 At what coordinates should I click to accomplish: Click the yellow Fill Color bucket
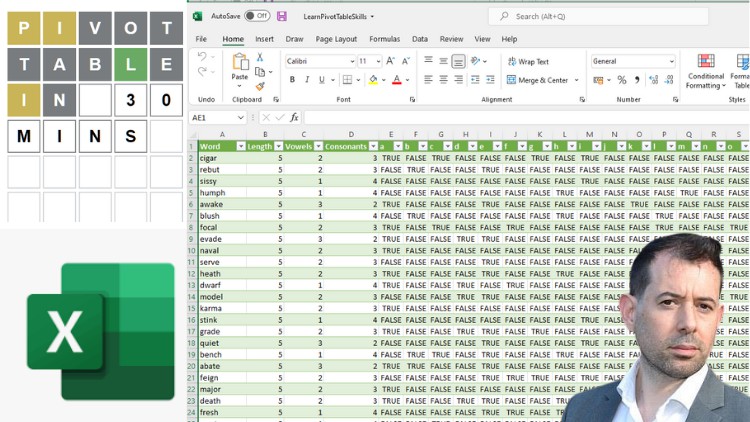373,80
